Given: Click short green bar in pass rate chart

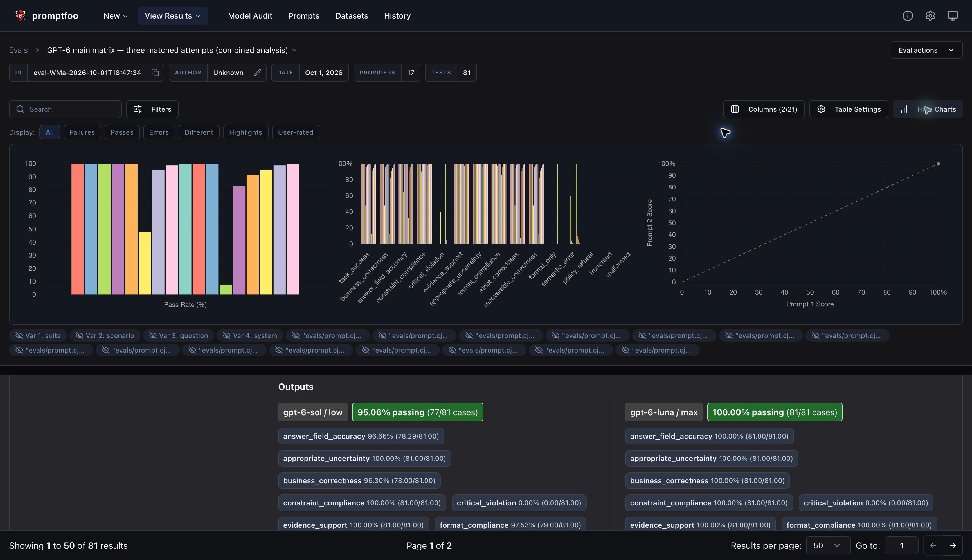Looking at the screenshot, I should pos(226,290).
